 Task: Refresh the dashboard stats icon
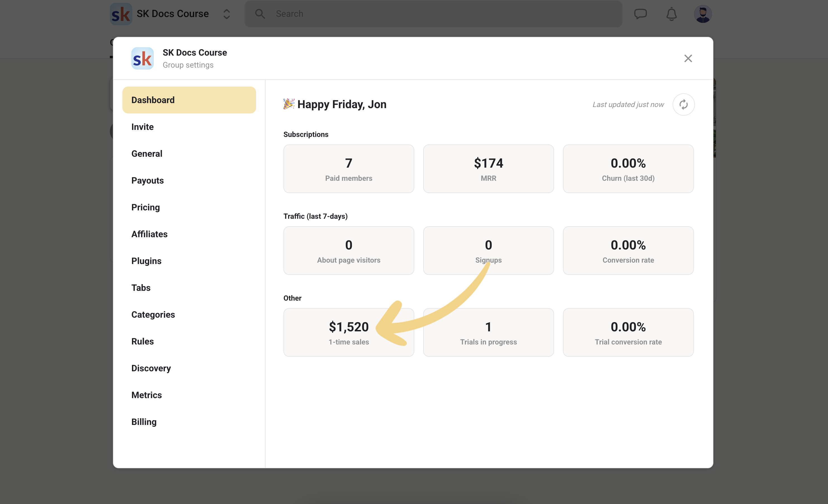click(x=683, y=104)
